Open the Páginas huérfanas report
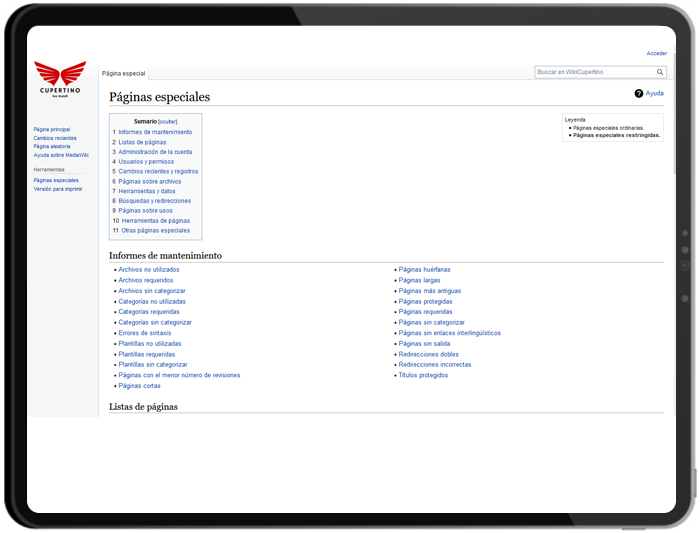This screenshot has height=533, width=700. click(424, 269)
